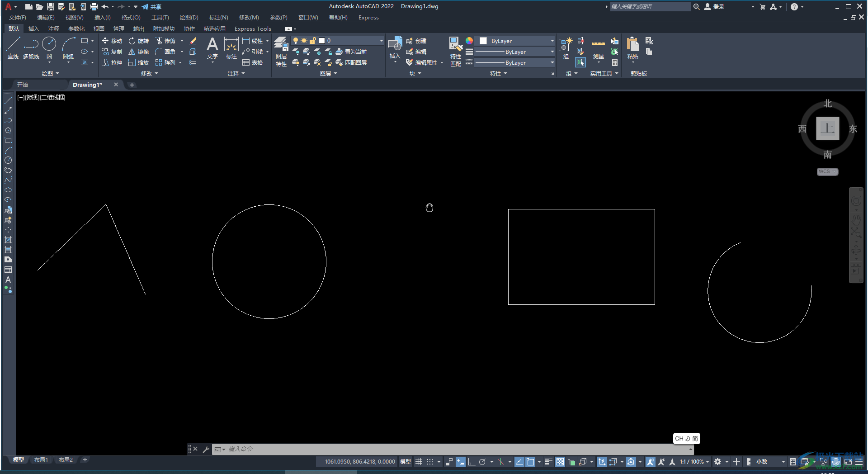This screenshot has width=868, height=474.
Task: Click the Quick Calculator icon in 实用工具
Action: click(615, 62)
